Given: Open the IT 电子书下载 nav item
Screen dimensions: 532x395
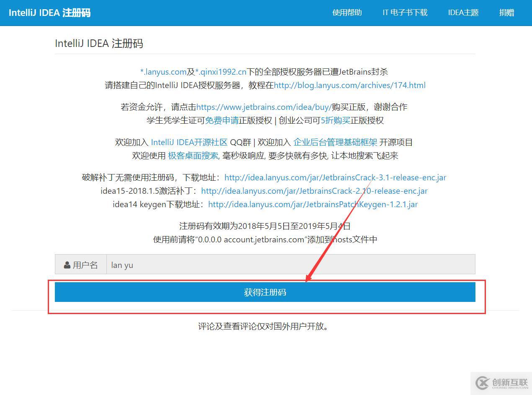Looking at the screenshot, I should tap(405, 13).
